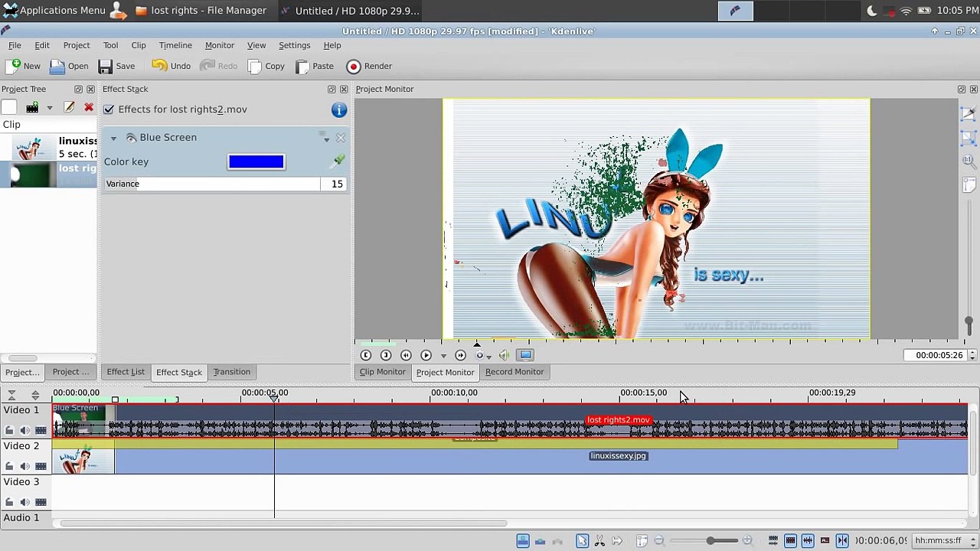The height and width of the screenshot is (551, 980).
Task: Zoom in the timeline with plus icon
Action: pyautogui.click(x=747, y=541)
